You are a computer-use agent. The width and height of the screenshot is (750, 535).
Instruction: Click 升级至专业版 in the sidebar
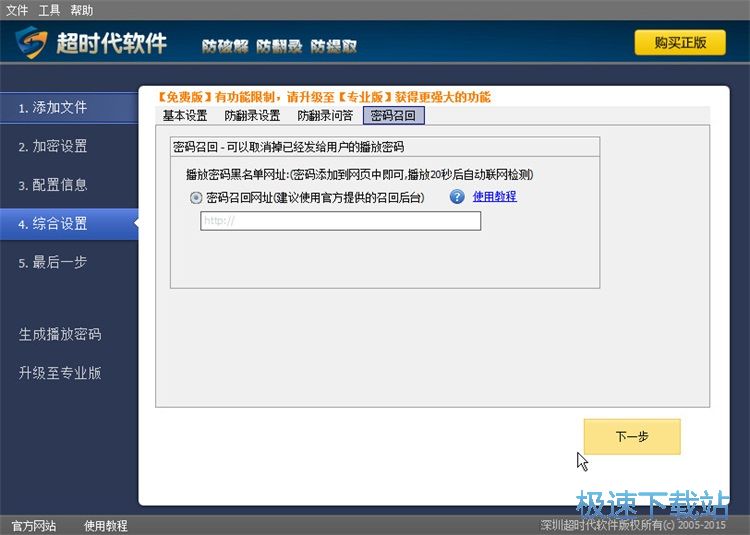(60, 373)
